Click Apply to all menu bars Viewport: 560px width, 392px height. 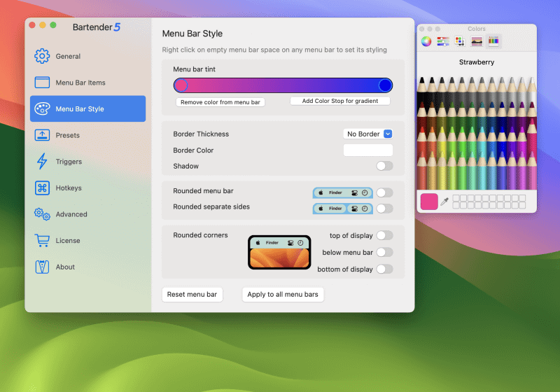click(x=283, y=295)
